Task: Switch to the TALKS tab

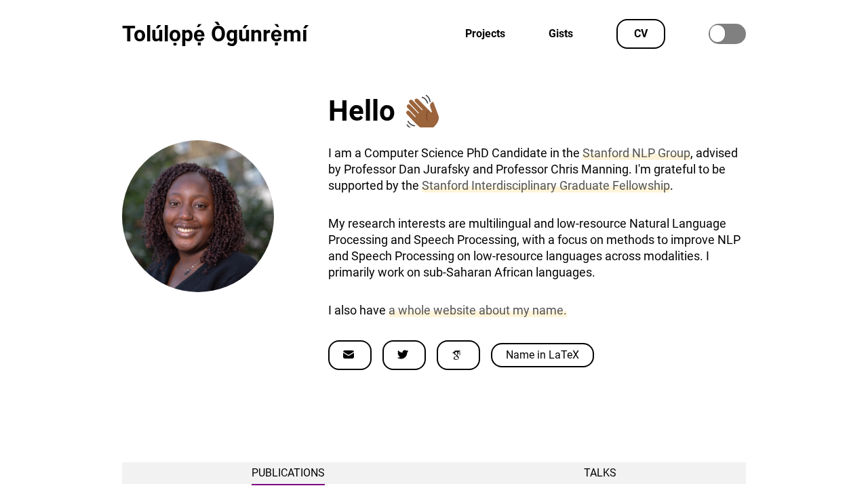Action: 599,472
